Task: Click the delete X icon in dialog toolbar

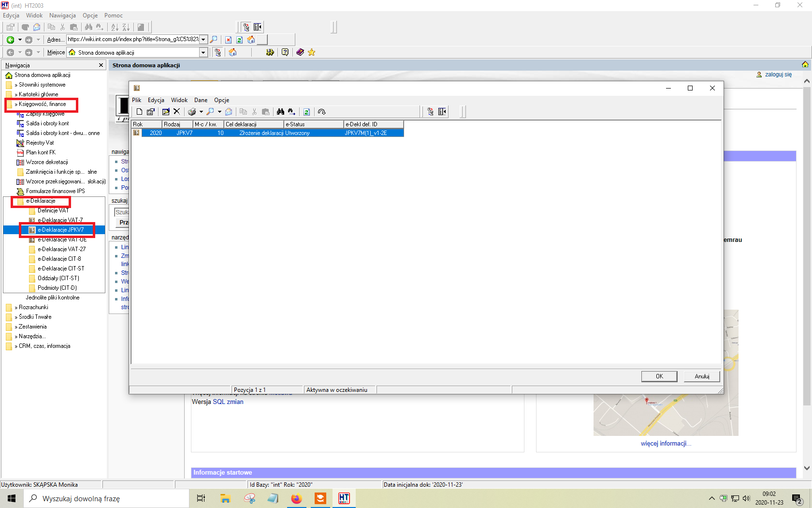Action: (x=177, y=112)
